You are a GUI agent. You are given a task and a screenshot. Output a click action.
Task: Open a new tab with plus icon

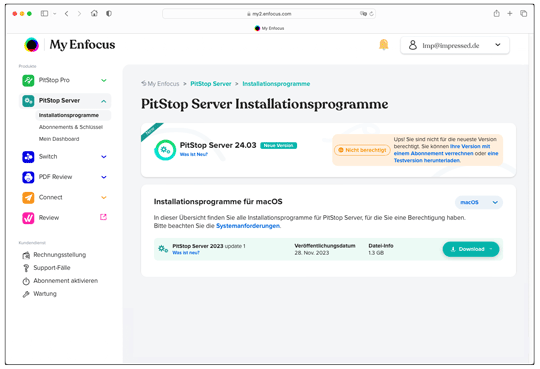pos(510,13)
